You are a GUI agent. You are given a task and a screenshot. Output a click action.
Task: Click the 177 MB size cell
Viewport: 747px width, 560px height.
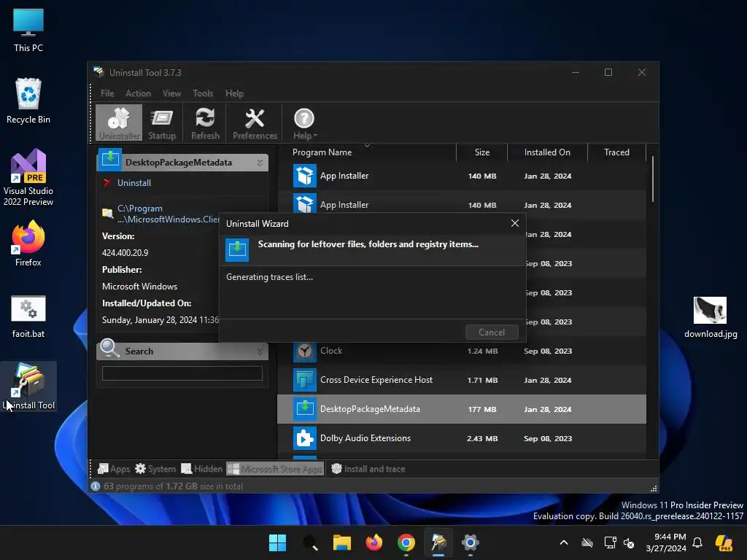click(481, 410)
